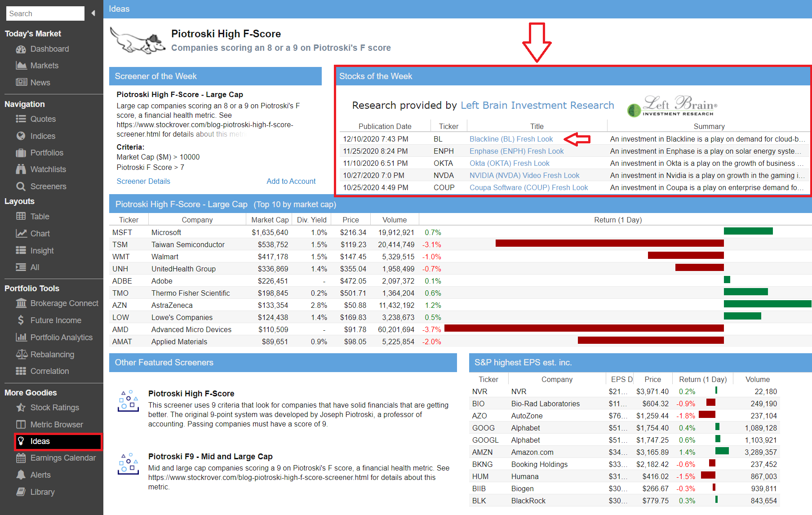Open Coupa Software (COUP) Fresh Look
This screenshot has height=515, width=812.
pos(529,187)
